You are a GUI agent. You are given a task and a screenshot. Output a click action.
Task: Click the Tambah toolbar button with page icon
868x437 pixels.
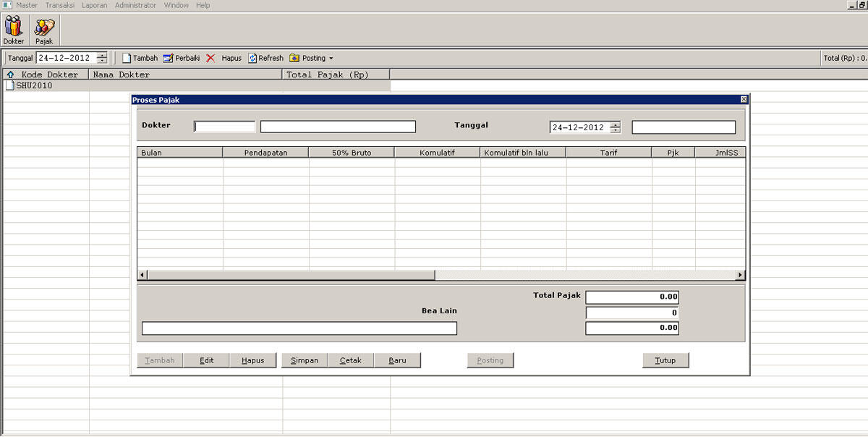coord(140,58)
